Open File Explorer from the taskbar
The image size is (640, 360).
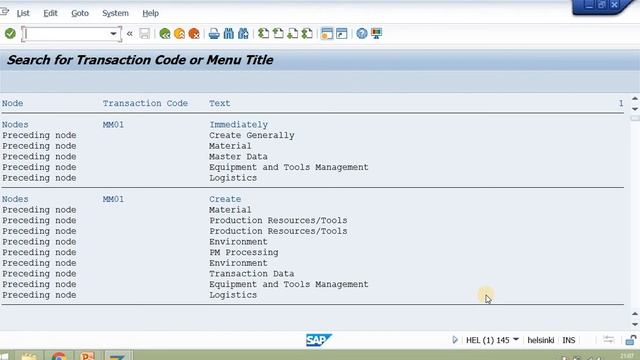pyautogui.click(x=29, y=356)
